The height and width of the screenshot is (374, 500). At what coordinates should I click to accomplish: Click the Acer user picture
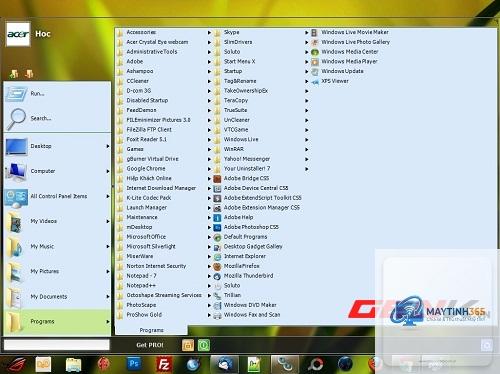18,34
